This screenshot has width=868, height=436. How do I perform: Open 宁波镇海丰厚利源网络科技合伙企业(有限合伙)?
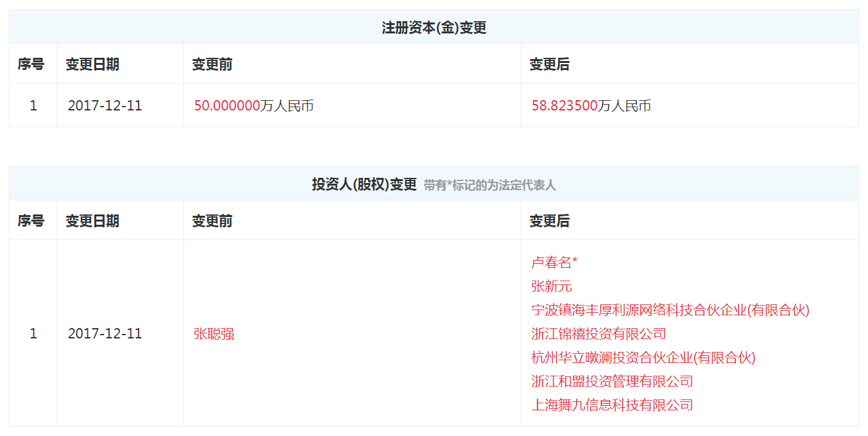pyautogui.click(x=670, y=310)
